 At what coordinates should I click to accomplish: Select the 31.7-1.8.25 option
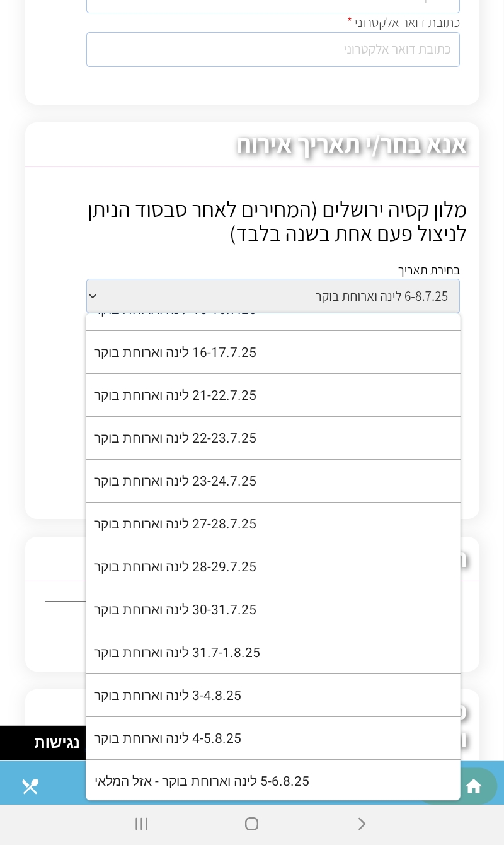[x=273, y=652]
